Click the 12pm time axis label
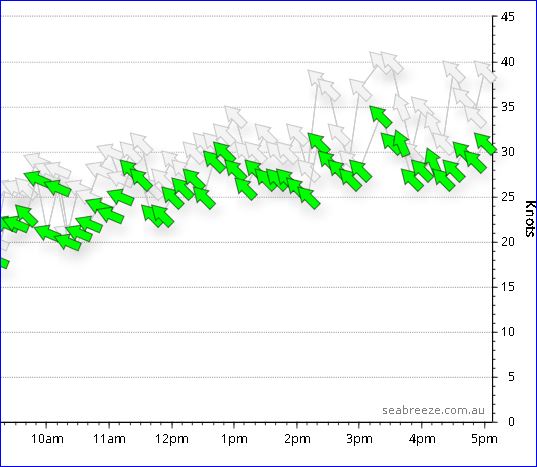Image resolution: width=537 pixels, height=467 pixels. [x=172, y=439]
